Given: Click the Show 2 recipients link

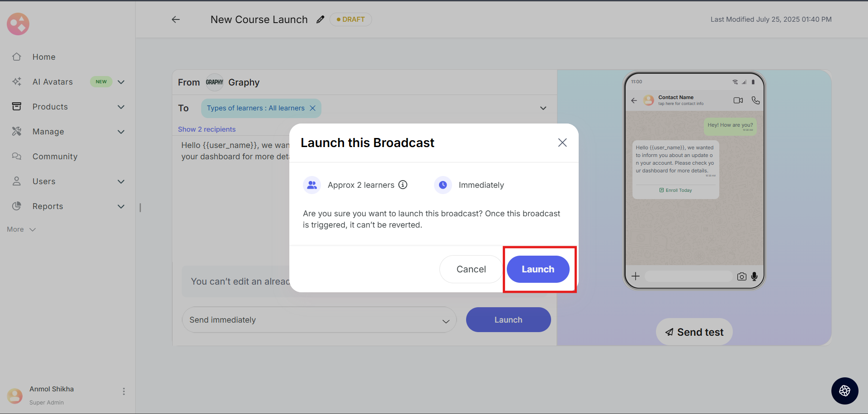Looking at the screenshot, I should [x=207, y=129].
